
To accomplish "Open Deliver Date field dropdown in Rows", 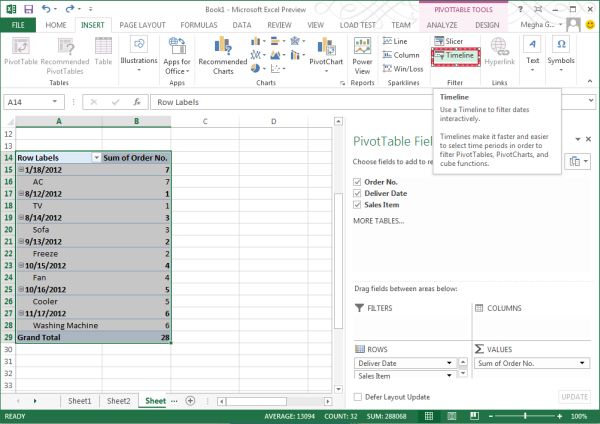I will click(449, 363).
